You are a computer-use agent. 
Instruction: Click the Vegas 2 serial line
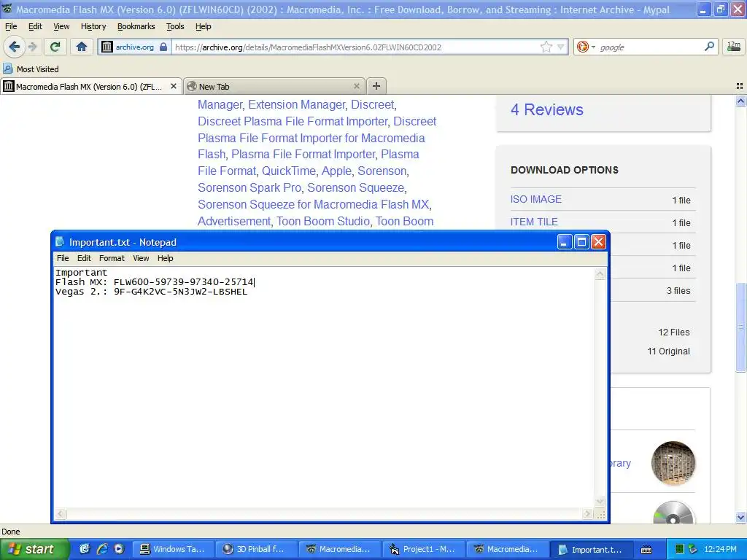tap(152, 292)
